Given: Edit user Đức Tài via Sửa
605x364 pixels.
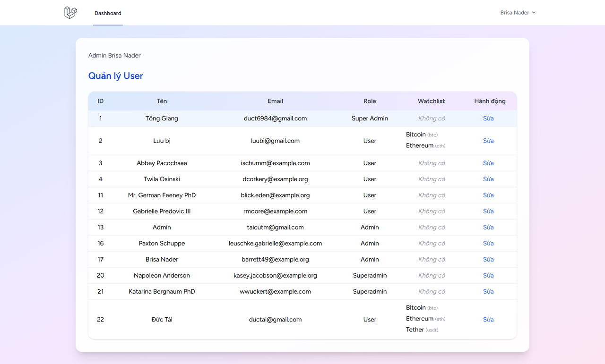Looking at the screenshot, I should [x=488, y=320].
